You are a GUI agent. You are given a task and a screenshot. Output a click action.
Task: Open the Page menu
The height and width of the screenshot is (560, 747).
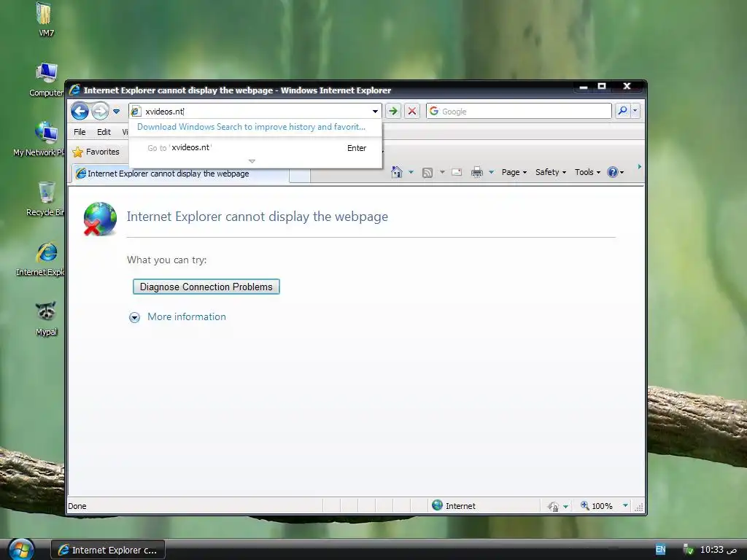(x=514, y=172)
